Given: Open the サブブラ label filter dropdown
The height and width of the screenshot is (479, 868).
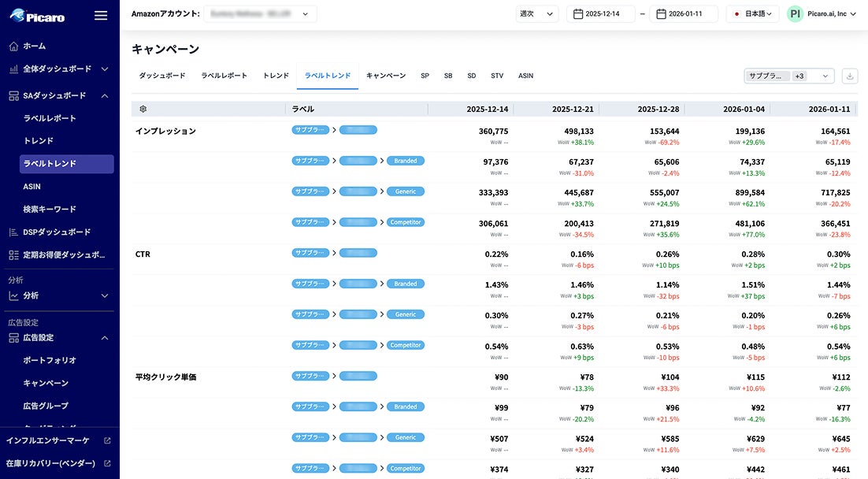Looking at the screenshot, I should tap(788, 76).
